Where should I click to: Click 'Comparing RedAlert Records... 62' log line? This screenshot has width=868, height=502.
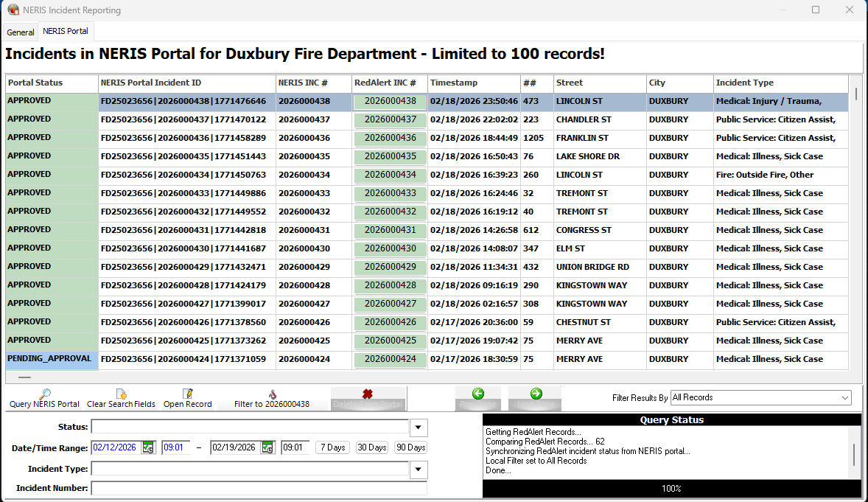click(545, 442)
